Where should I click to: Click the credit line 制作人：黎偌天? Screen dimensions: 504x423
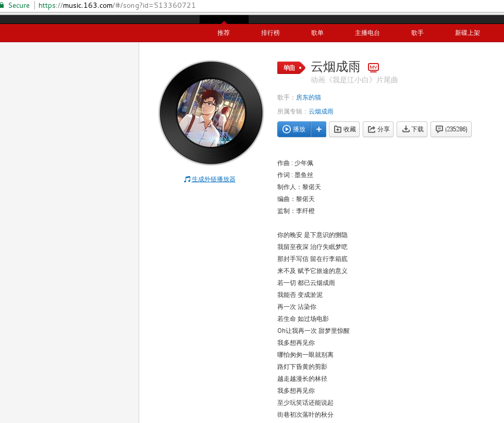click(x=299, y=187)
